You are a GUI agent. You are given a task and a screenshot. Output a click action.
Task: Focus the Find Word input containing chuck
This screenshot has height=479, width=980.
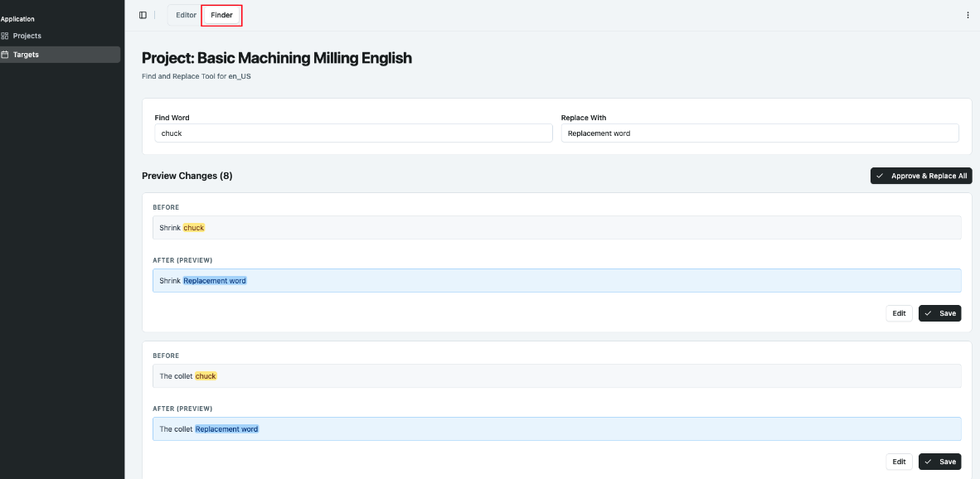click(x=354, y=133)
